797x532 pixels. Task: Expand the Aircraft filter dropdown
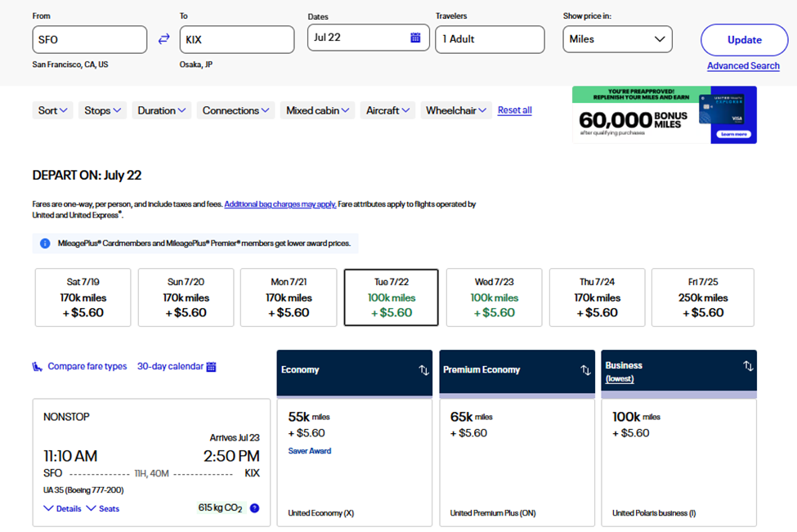(387, 110)
